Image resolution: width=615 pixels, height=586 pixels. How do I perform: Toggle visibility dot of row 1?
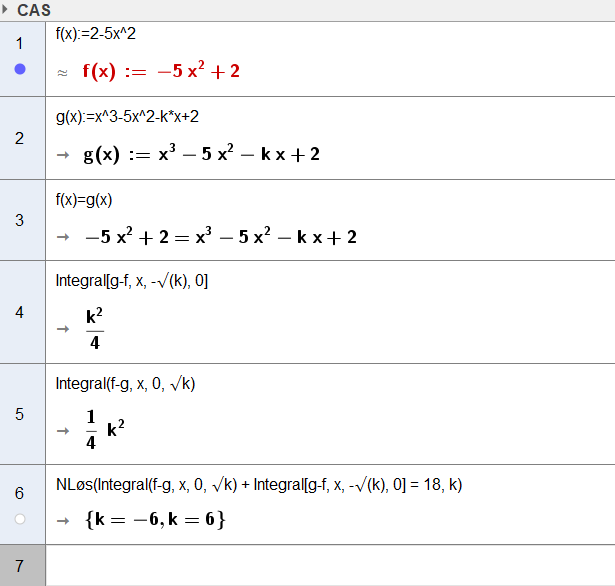[x=20, y=69]
